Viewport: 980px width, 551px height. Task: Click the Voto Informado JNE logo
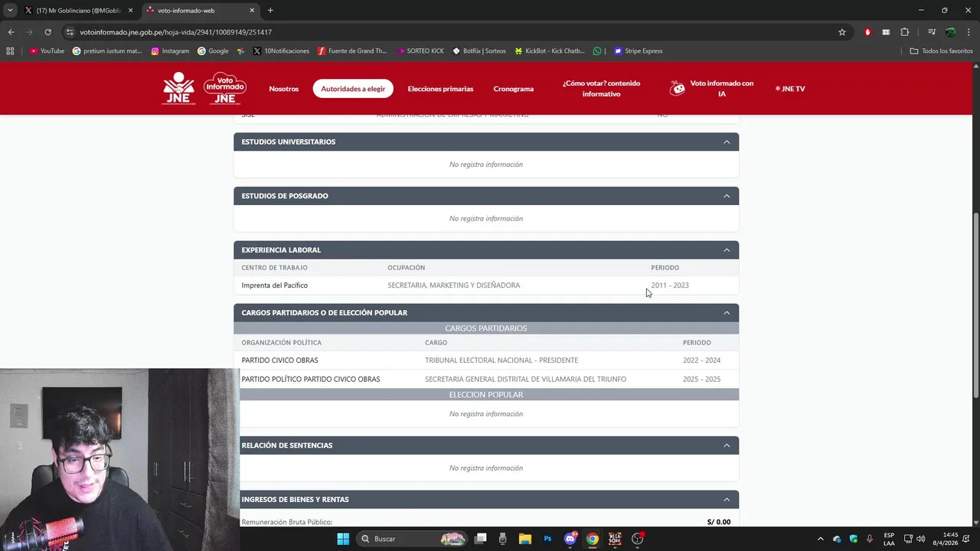(x=225, y=88)
